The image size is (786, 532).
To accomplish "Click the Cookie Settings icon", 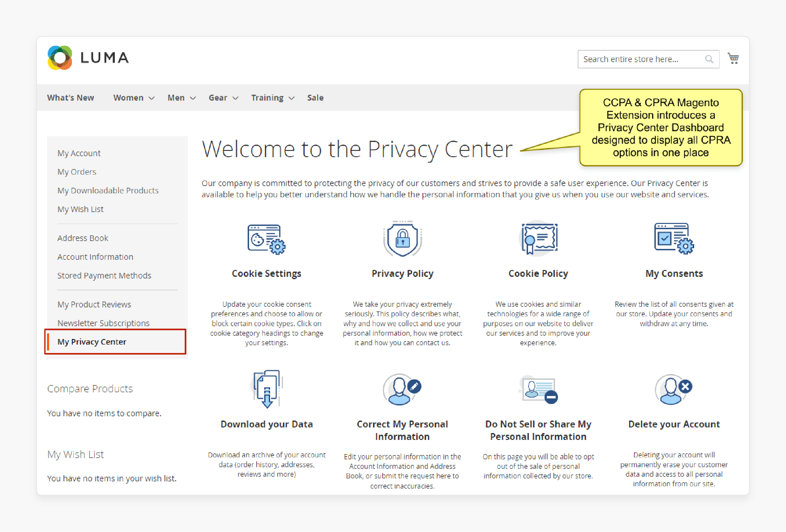I will (266, 239).
